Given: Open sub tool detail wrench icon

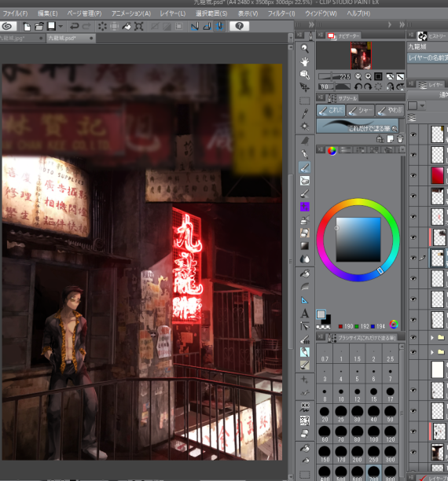Looking at the screenshot, I should click(395, 129).
